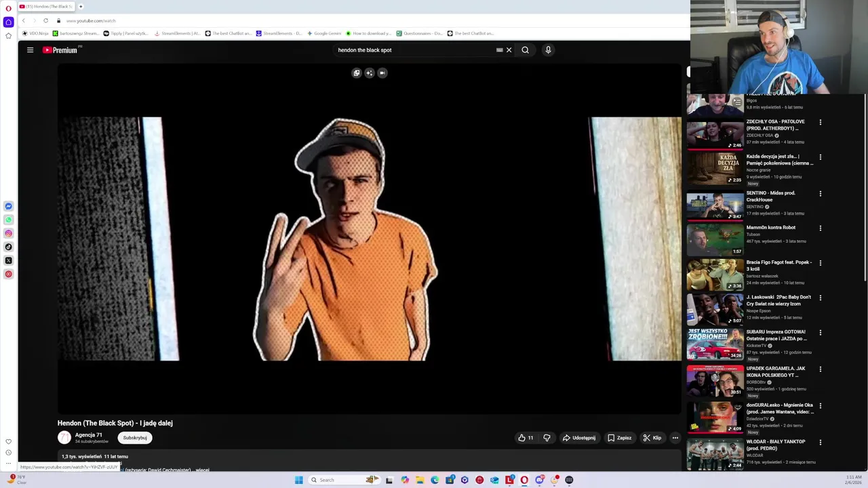The height and width of the screenshot is (488, 868).
Task: Open options menu for Każda decyzja jest zła
Action: coord(820,157)
